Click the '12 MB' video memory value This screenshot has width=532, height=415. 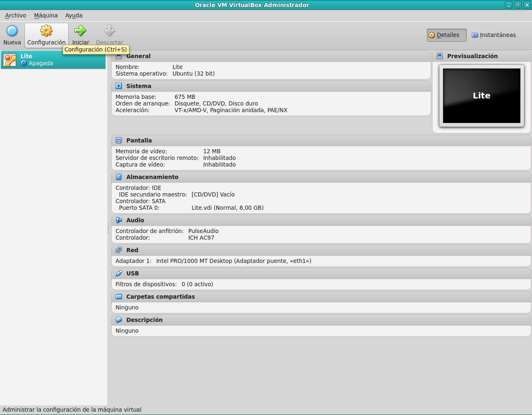pos(212,151)
